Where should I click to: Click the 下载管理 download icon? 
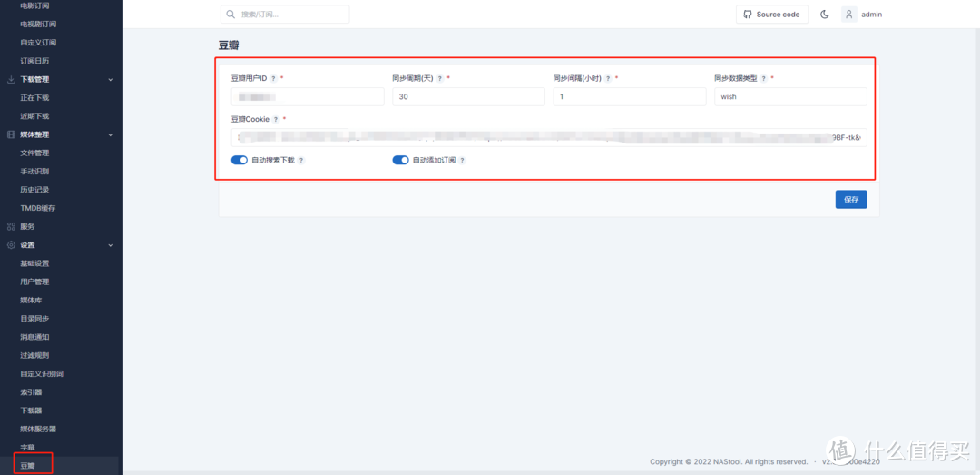tap(11, 80)
